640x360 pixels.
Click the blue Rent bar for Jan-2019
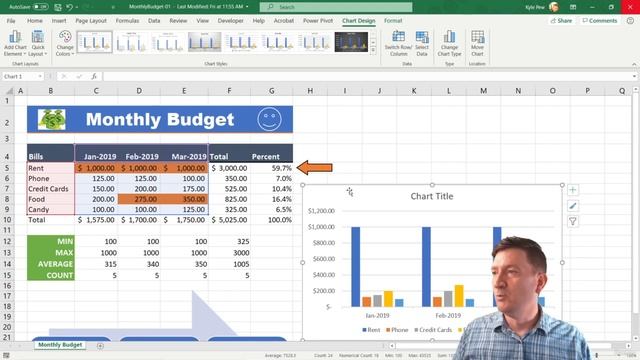tap(356, 267)
